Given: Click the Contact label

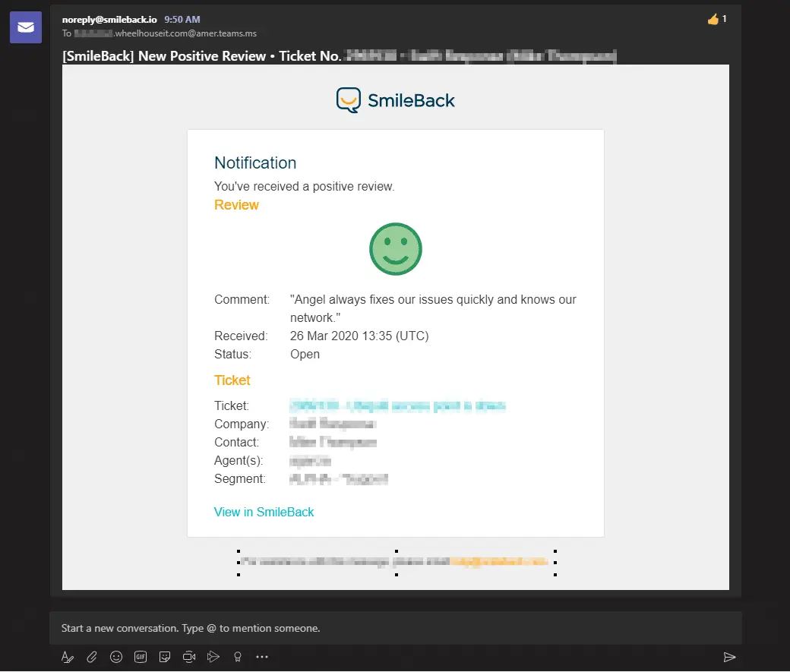Looking at the screenshot, I should (237, 442).
